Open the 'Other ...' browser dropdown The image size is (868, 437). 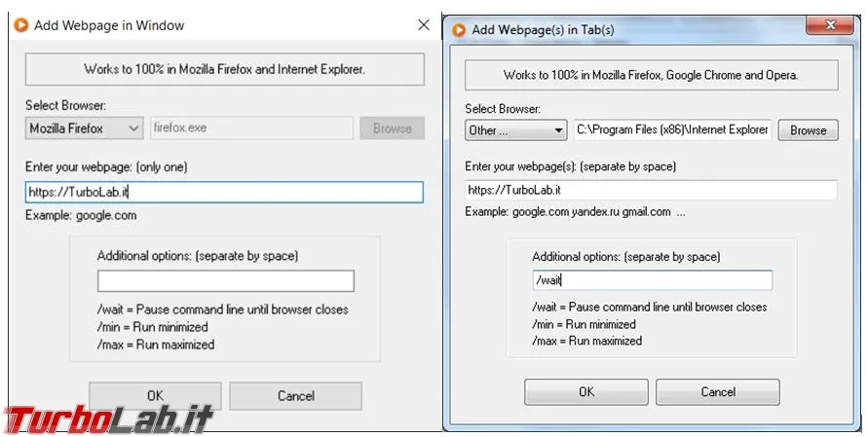coord(516,130)
